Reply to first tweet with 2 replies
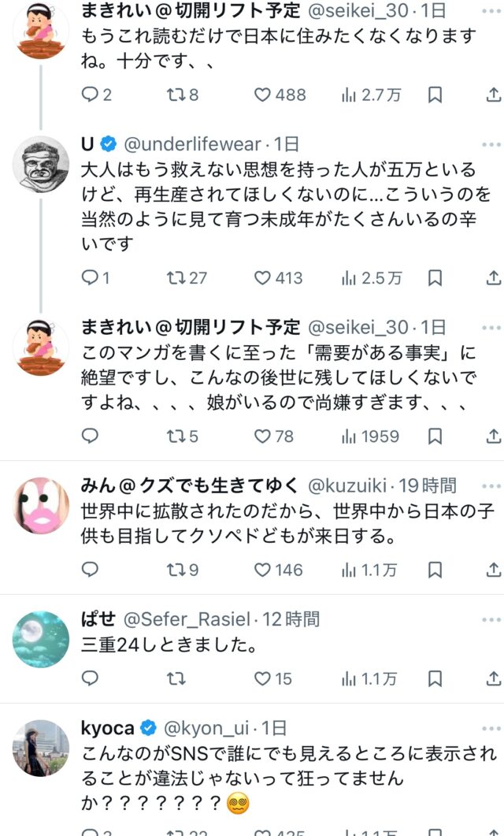This screenshot has height=836, width=504. 96,95
